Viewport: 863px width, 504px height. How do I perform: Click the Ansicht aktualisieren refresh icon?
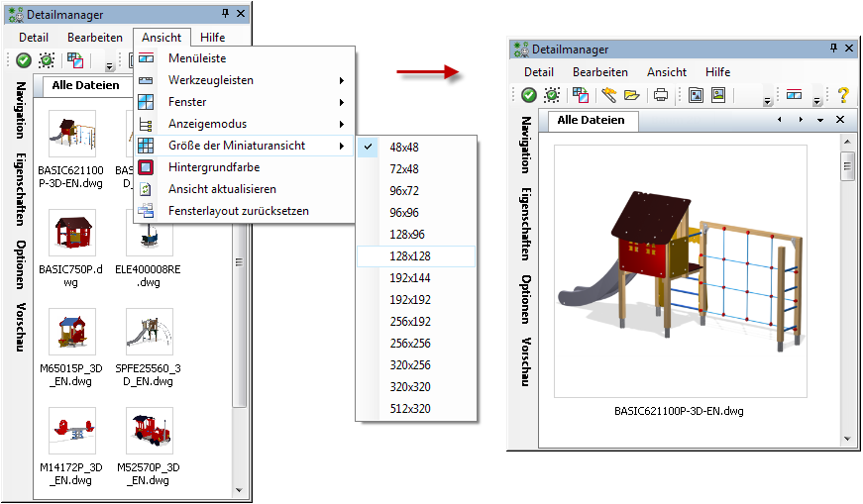tap(147, 189)
